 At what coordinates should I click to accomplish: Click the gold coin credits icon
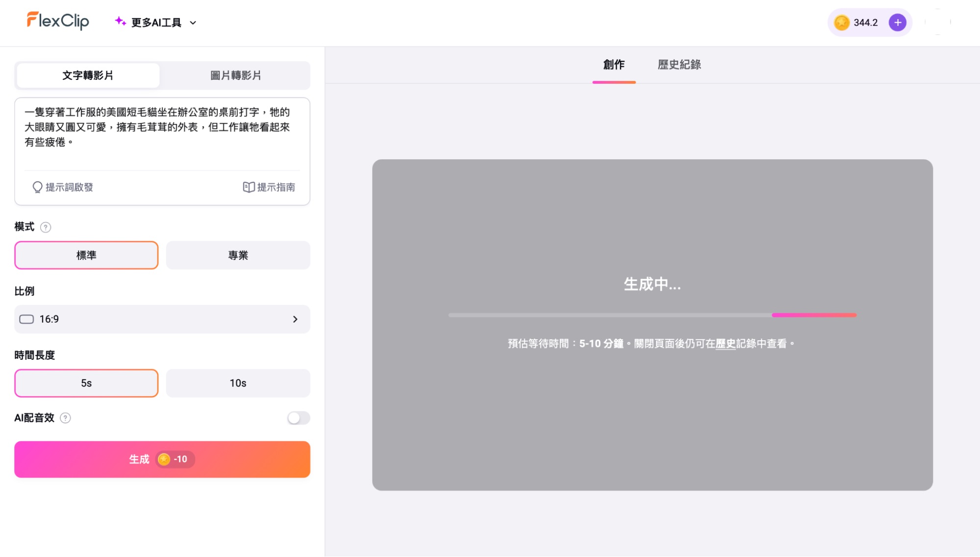pos(842,23)
